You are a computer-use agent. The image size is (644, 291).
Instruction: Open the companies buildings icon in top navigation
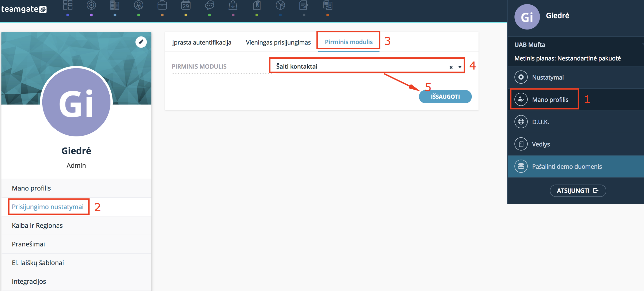(115, 5)
